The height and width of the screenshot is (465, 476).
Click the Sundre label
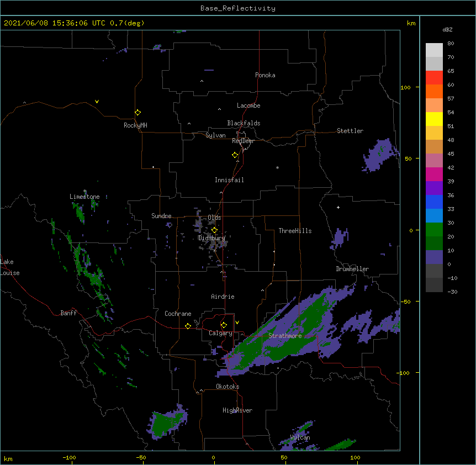click(x=161, y=216)
